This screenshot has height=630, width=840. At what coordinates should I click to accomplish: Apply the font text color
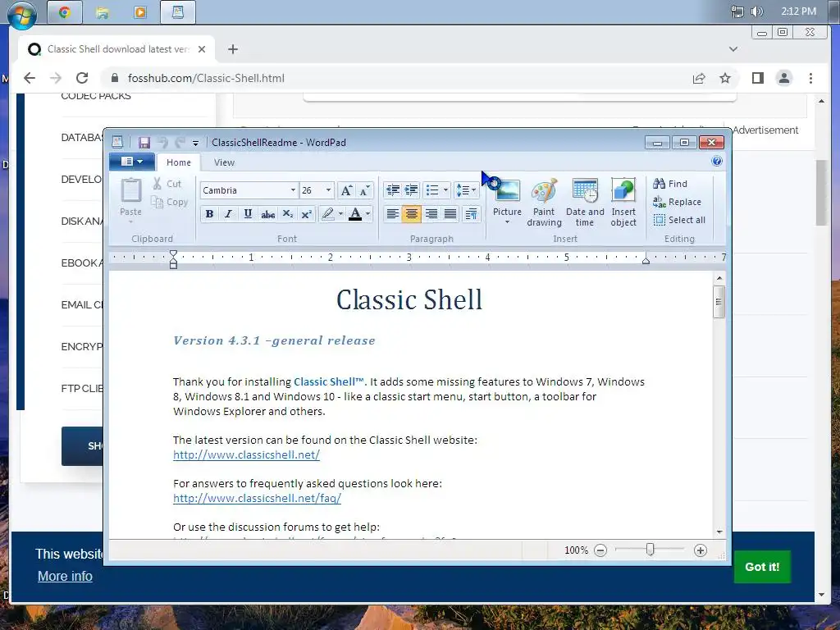point(354,214)
